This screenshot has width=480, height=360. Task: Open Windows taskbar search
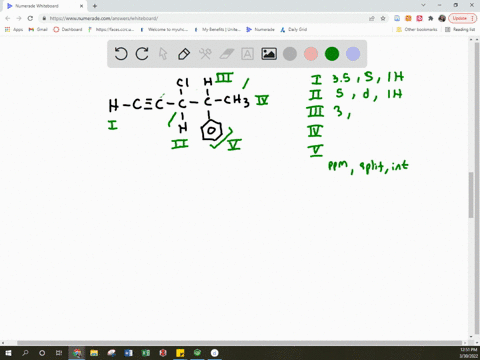pos(25,353)
